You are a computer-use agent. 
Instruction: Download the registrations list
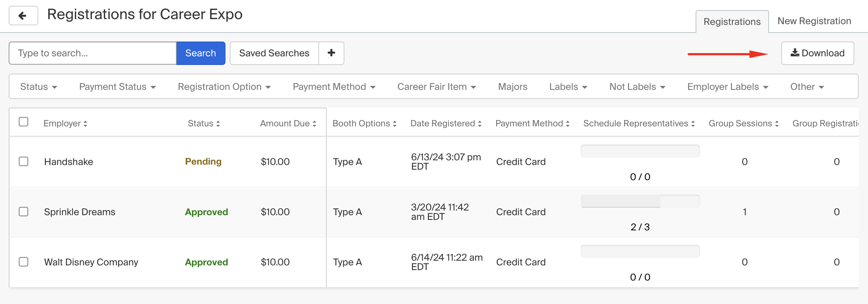(817, 53)
